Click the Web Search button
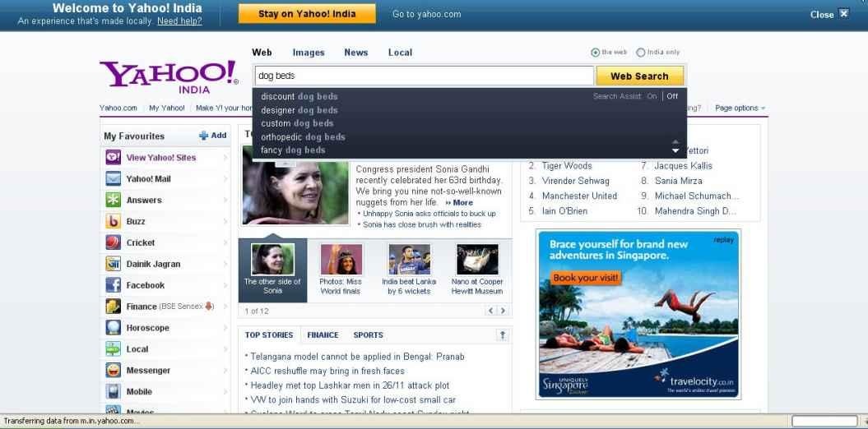Image resolution: width=868 pixels, height=429 pixels. point(639,76)
